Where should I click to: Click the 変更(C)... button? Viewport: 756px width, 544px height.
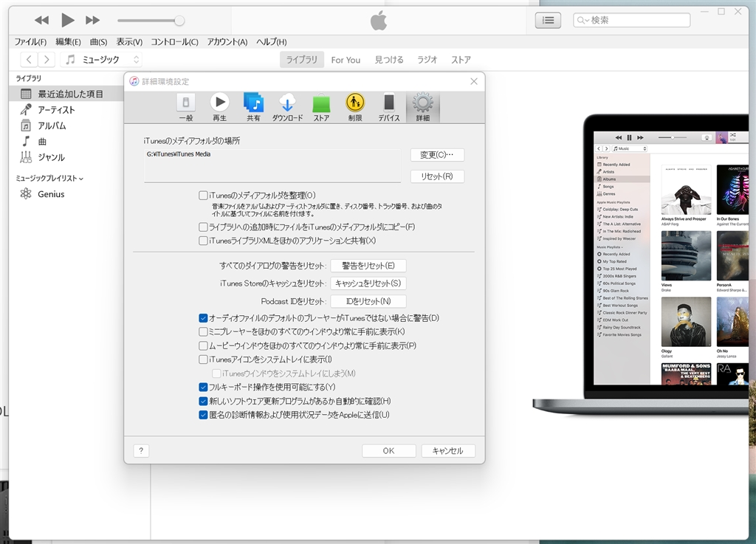tap(437, 155)
